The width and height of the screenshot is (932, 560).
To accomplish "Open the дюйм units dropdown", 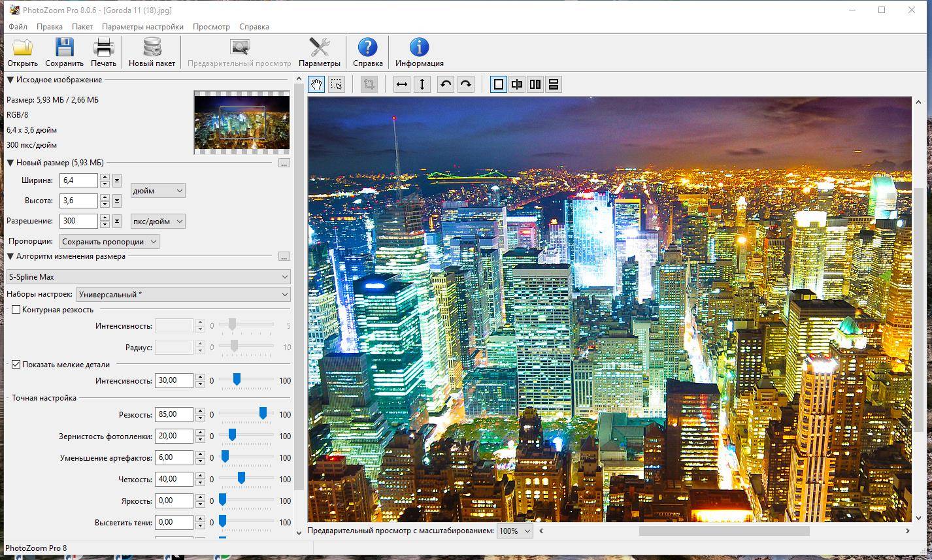I will click(x=158, y=191).
